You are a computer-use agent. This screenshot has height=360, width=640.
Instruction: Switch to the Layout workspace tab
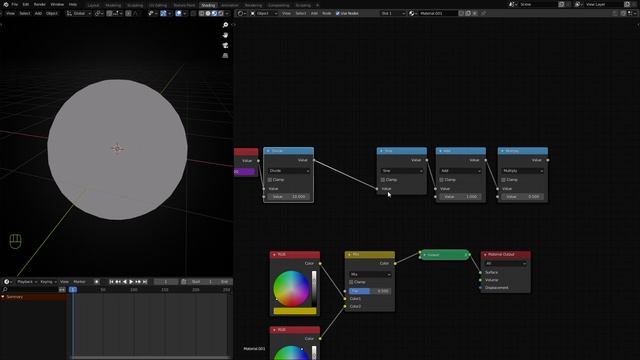pyautogui.click(x=93, y=5)
